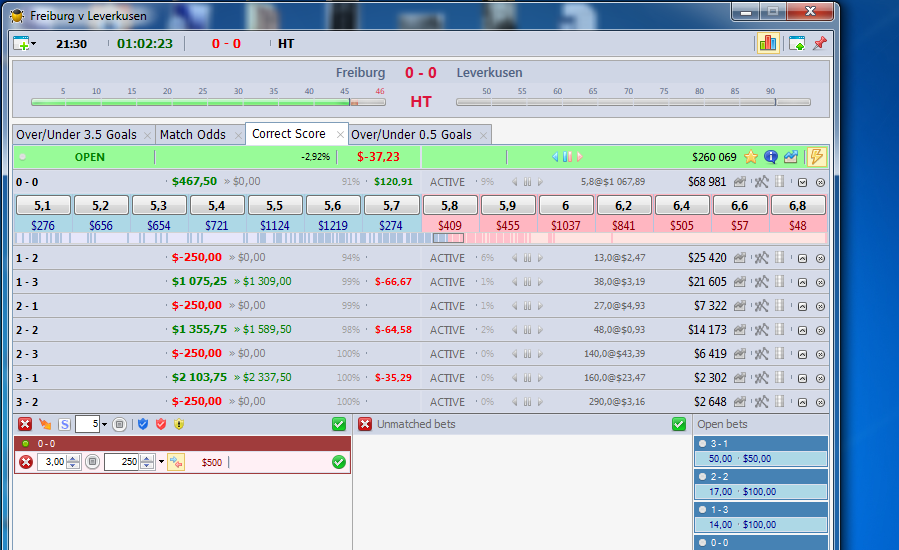This screenshot has width=899, height=550.
Task: Toggle the round indicator next to OPEN
Action: [x=22, y=157]
